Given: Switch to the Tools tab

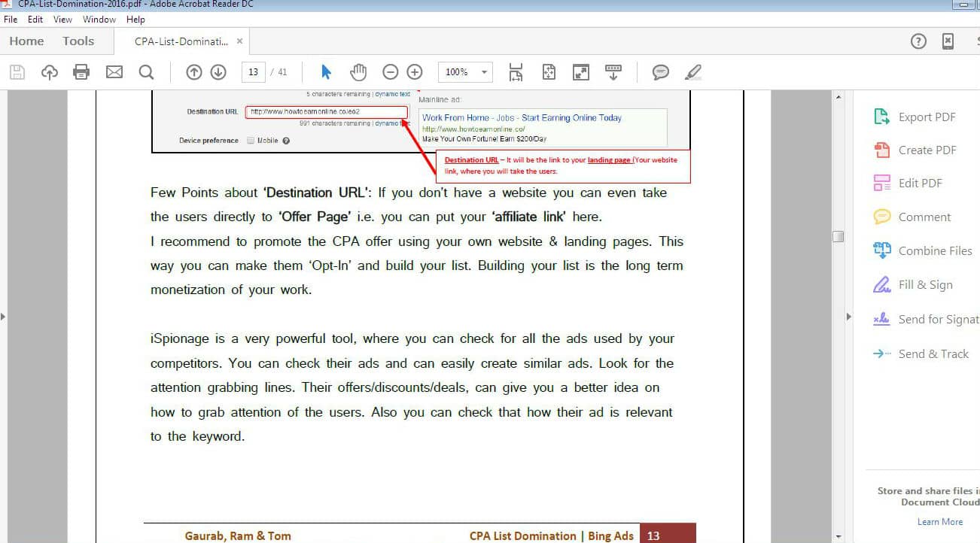Looking at the screenshot, I should tap(78, 41).
